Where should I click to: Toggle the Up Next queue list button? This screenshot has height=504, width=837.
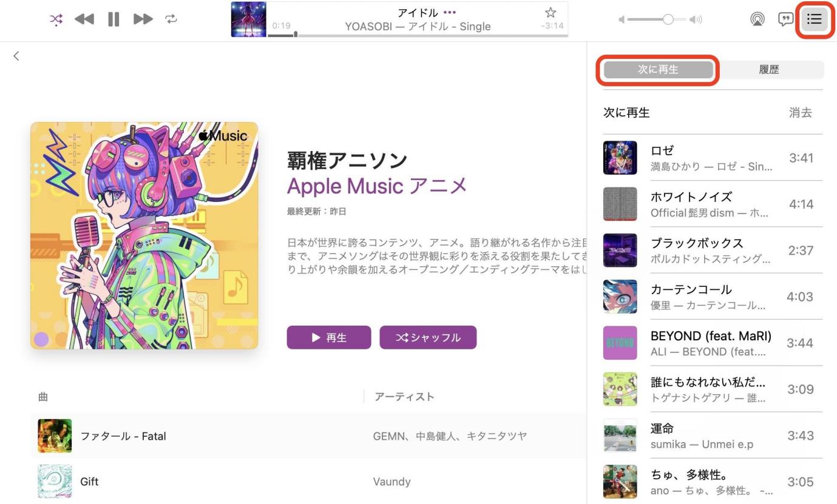(x=815, y=19)
